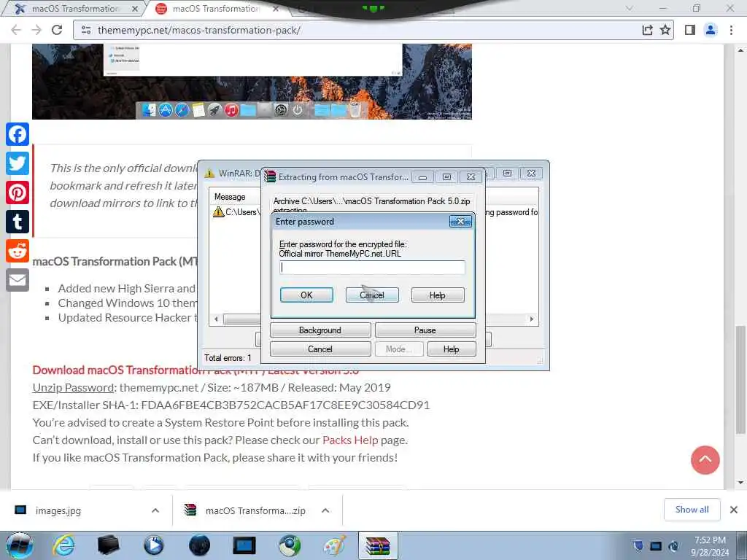Image resolution: width=747 pixels, height=560 pixels.
Task: Open Internet Explorer from taskbar
Action: 63,545
